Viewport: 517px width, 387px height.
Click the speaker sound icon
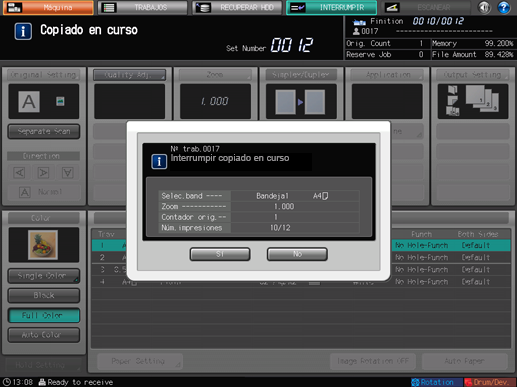[484, 7]
